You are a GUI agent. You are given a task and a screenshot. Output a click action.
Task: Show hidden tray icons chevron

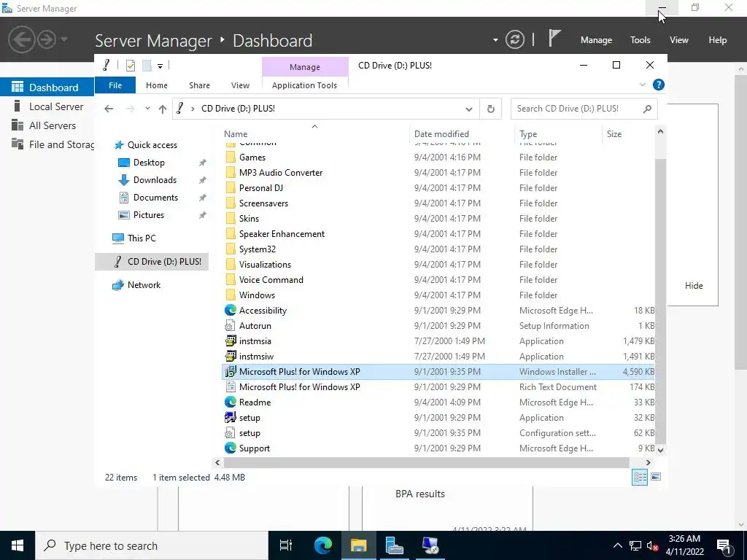(617, 545)
